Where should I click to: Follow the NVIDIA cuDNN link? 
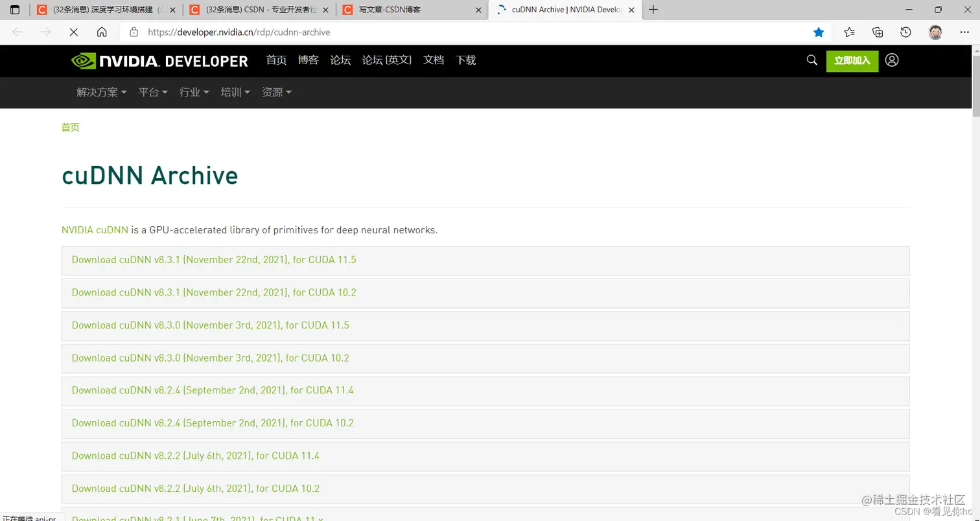(95, 230)
